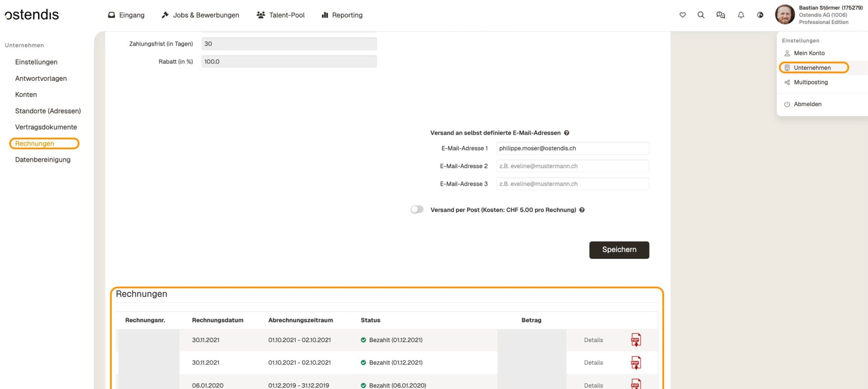Click help icon beside Versand an selbst definierte E-Mail-Adressen

(566, 133)
